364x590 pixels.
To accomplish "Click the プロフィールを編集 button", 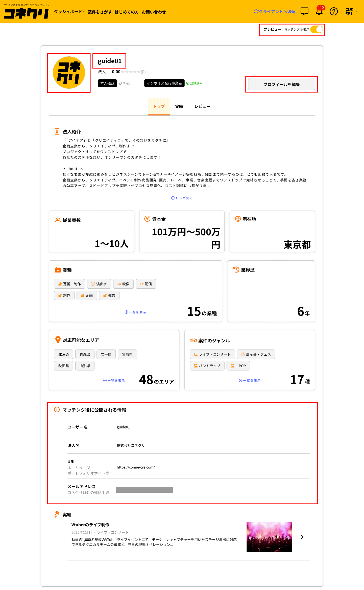I will 281,84.
